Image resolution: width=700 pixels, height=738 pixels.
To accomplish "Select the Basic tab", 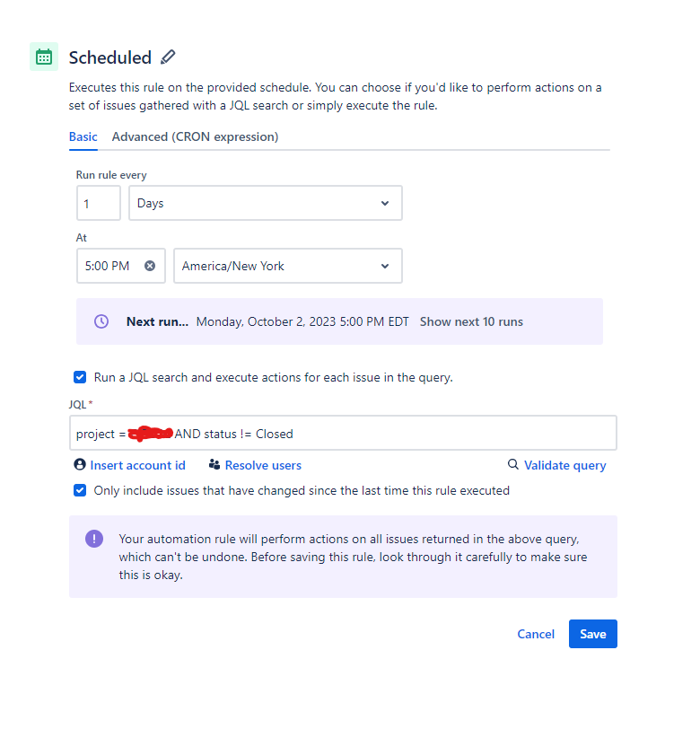I will click(83, 136).
